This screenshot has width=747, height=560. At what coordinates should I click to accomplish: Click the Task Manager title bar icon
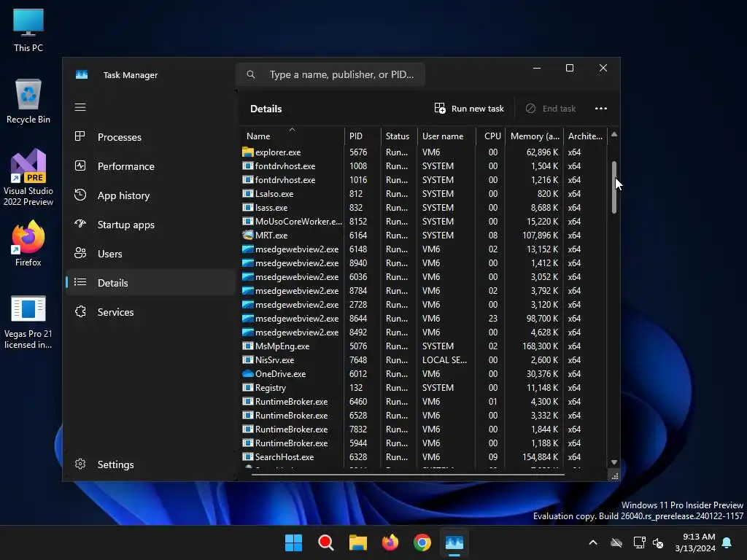click(82, 75)
